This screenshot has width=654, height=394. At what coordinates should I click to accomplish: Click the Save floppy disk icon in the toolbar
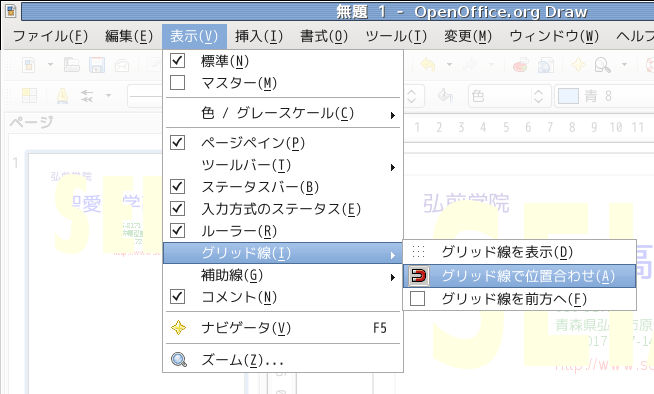[96, 65]
